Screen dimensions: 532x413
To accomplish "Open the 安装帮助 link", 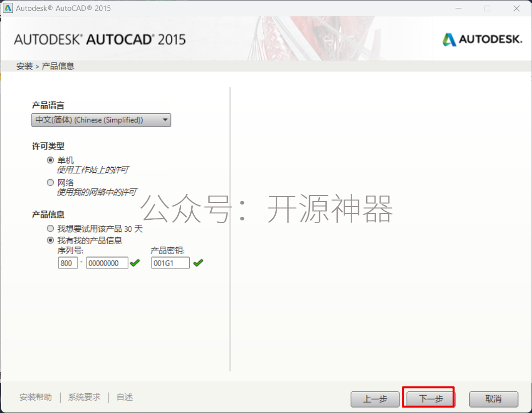I will (x=36, y=397).
